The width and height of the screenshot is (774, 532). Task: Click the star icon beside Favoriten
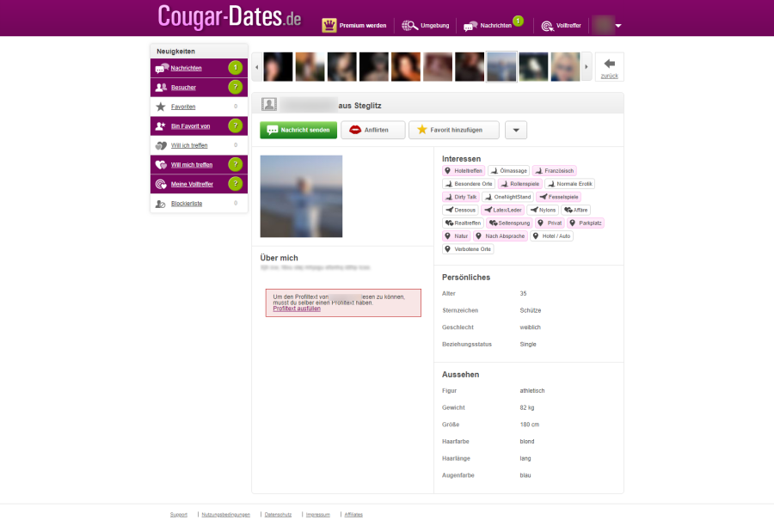click(x=161, y=107)
